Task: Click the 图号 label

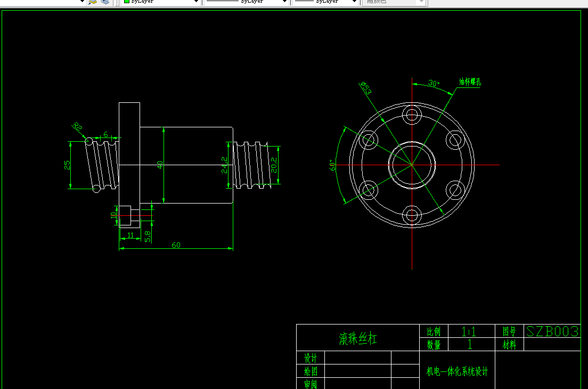Action: pyautogui.click(x=509, y=331)
